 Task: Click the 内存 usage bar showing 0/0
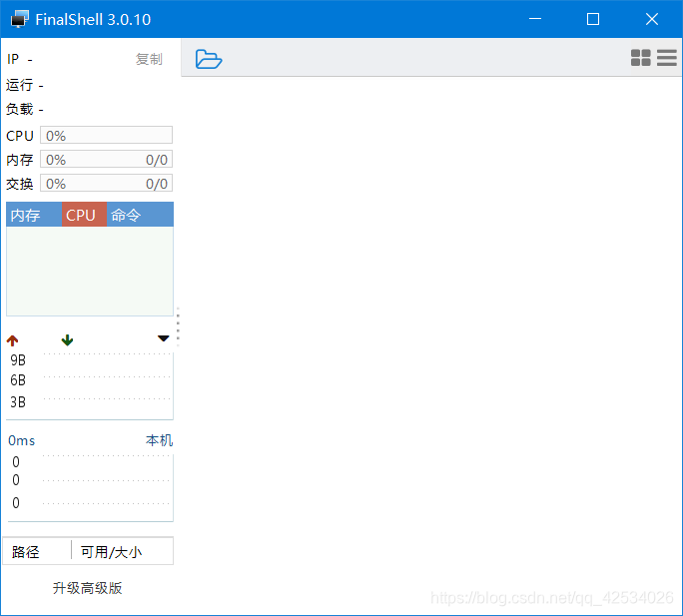106,160
